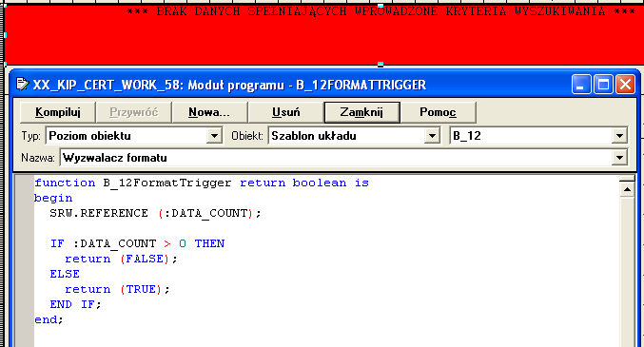Screen dimensions: 644x347
Task: Click the Kompiluj button
Action: [58, 112]
